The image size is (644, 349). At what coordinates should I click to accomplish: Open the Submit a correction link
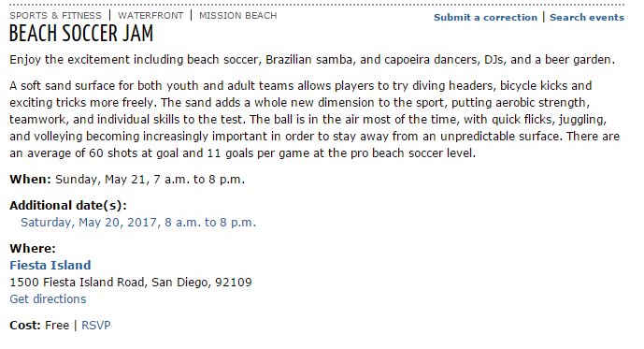point(485,17)
